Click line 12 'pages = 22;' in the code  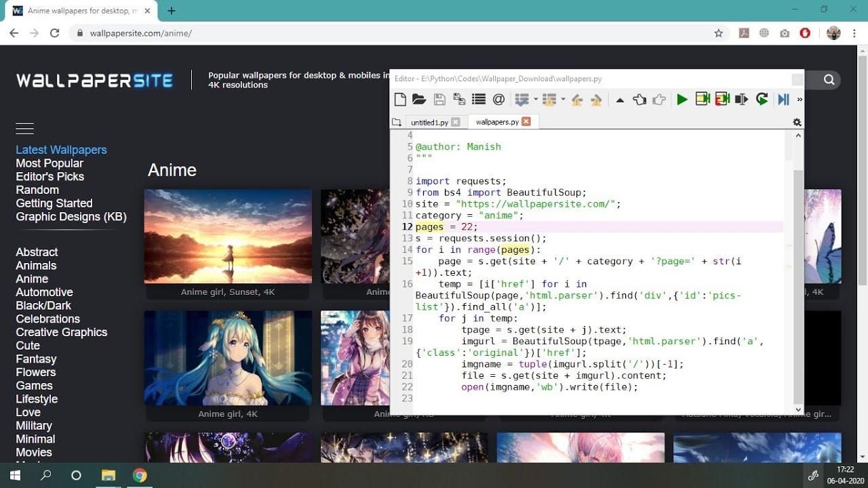tap(446, 227)
